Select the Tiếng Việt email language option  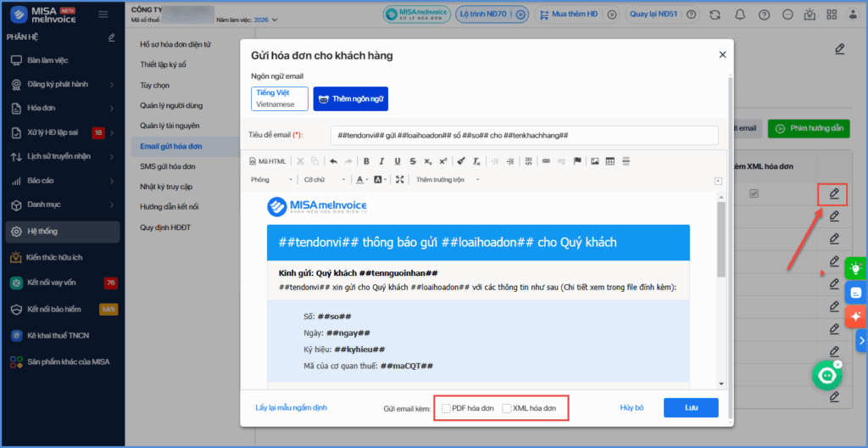pyautogui.click(x=279, y=98)
